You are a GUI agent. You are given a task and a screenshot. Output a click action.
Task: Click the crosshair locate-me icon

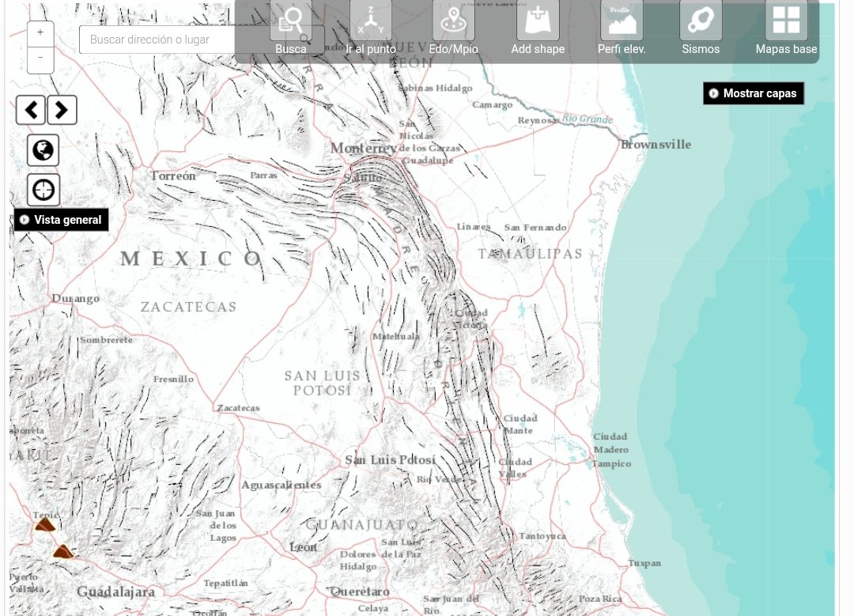click(43, 190)
